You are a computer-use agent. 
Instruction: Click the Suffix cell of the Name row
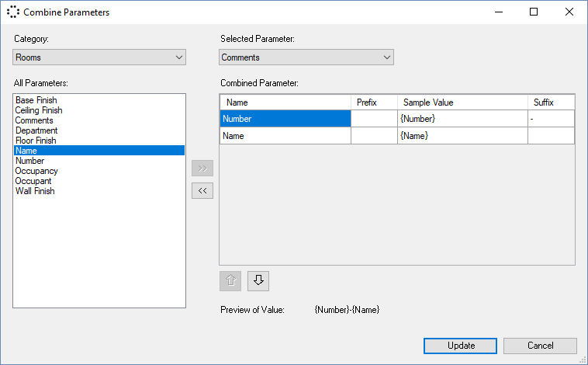[x=551, y=136]
